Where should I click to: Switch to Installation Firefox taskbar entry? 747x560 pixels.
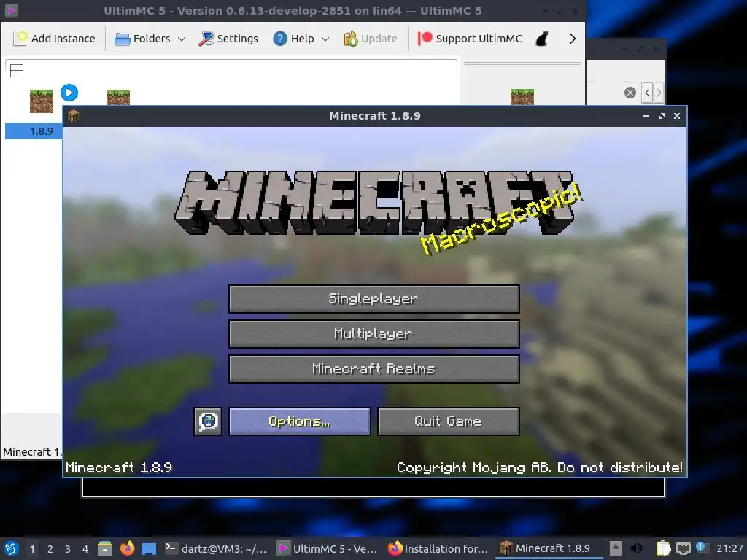point(438,548)
